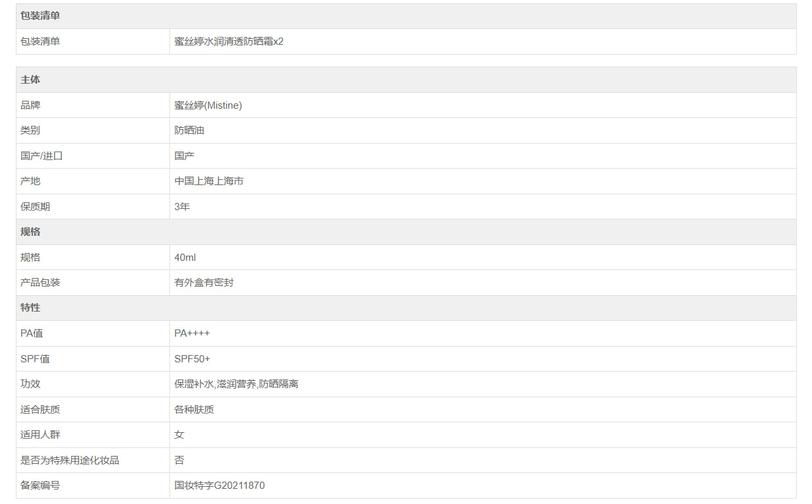The width and height of the screenshot is (812, 504).
Task: Select the brand value 蜜丝婷(Mistine)
Action: point(208,105)
